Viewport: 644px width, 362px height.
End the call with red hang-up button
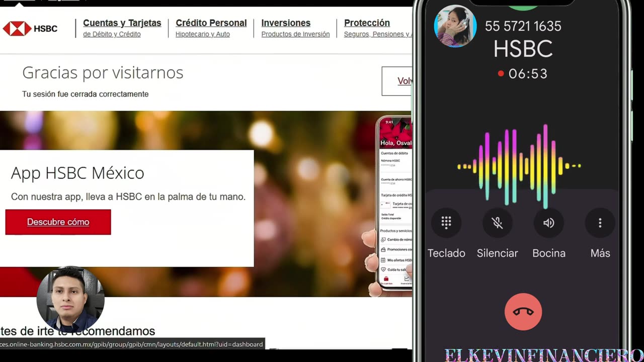(523, 312)
